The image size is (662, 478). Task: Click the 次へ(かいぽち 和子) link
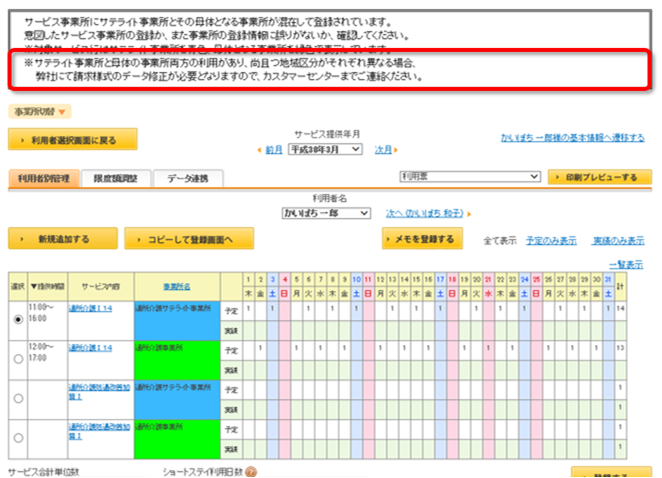425,214
